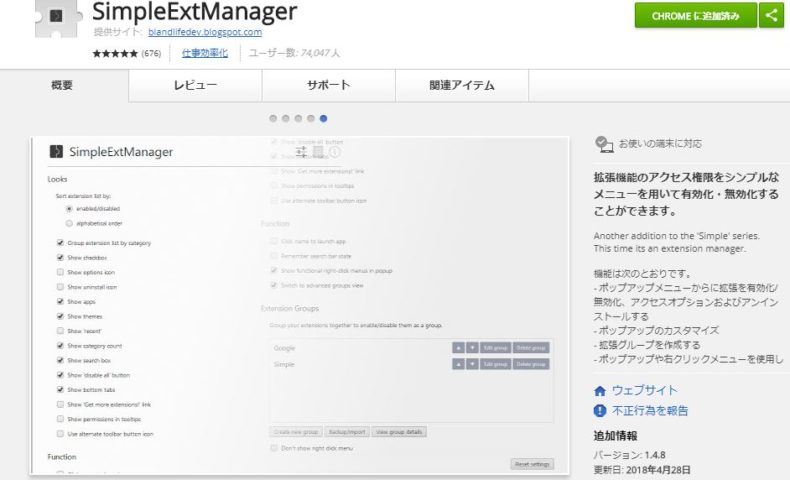Click the green share icon button

coord(771,15)
